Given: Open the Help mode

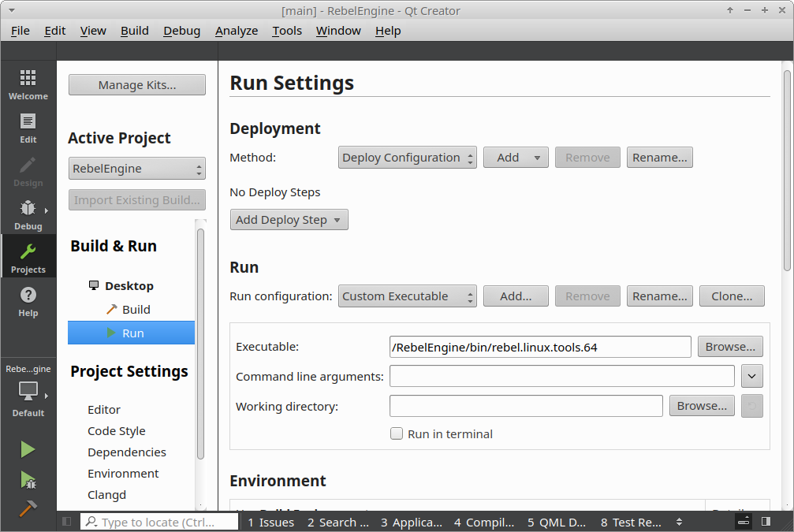Looking at the screenshot, I should tap(28, 302).
